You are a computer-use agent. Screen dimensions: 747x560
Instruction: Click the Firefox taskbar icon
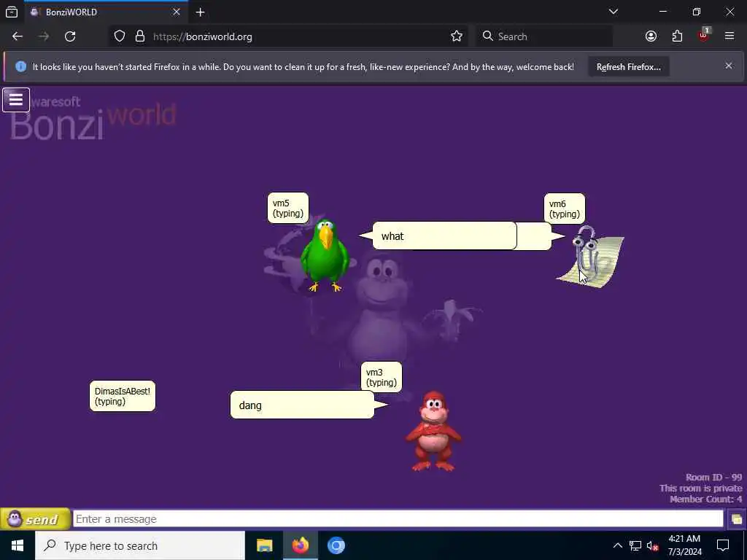(x=300, y=545)
